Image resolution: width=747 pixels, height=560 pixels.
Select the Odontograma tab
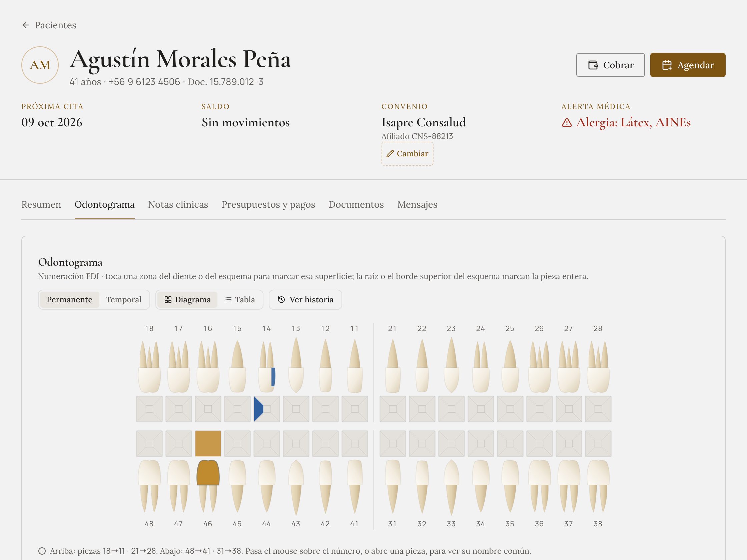tap(104, 204)
